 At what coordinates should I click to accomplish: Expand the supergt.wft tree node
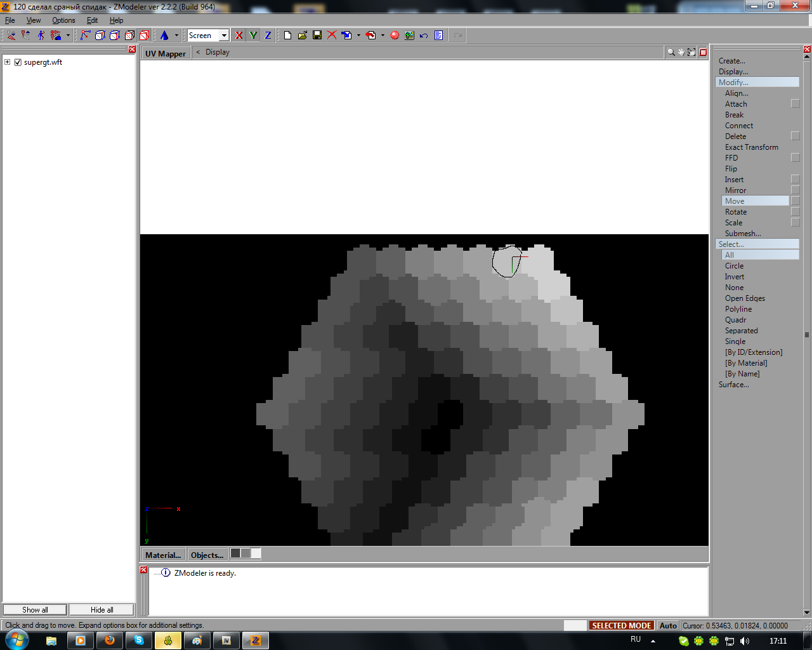8,62
